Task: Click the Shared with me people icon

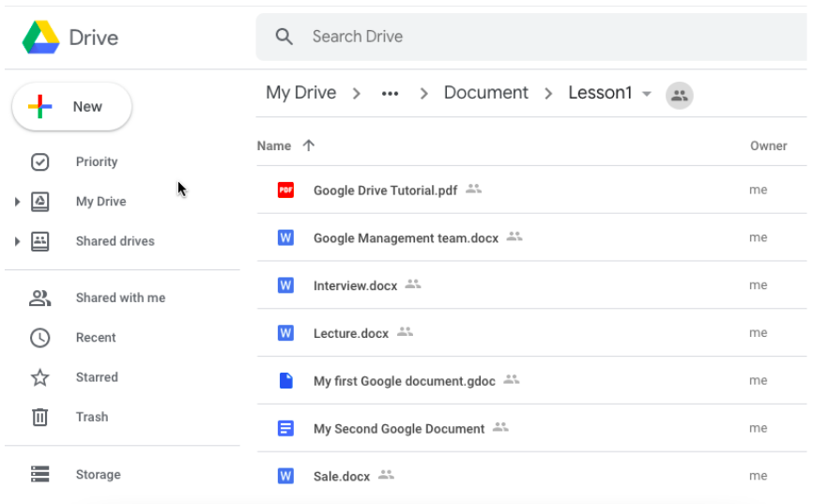Action: click(40, 298)
